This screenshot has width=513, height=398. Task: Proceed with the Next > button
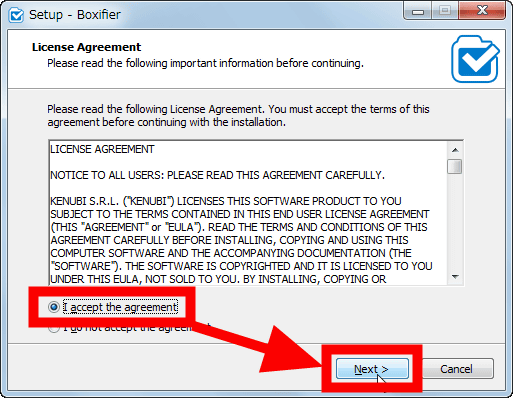372,369
